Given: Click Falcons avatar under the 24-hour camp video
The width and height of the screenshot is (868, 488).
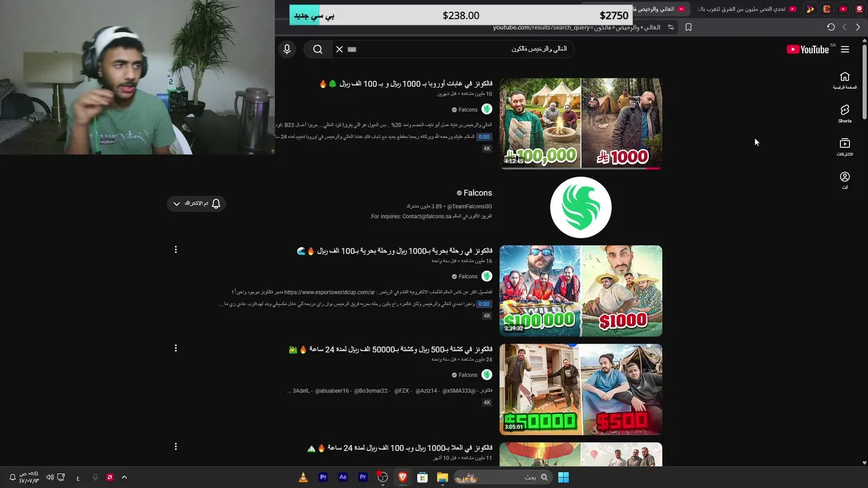Looking at the screenshot, I should [486, 374].
